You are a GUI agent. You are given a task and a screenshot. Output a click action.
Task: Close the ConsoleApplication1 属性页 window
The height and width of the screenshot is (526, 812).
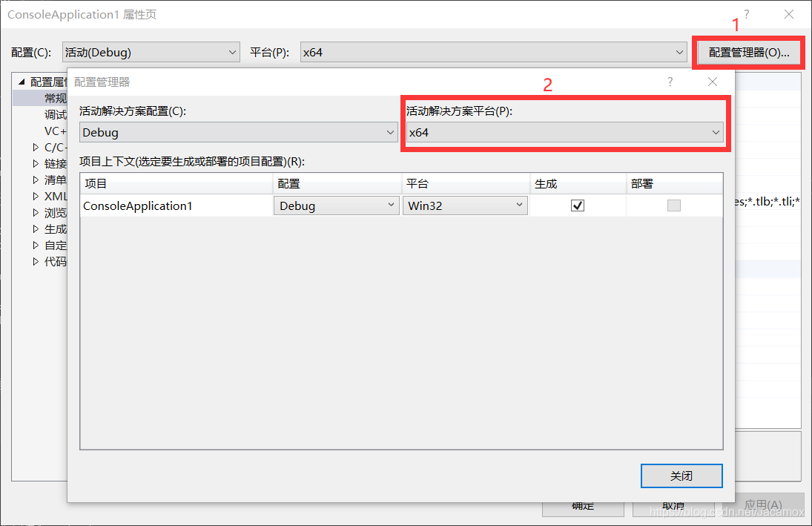[x=789, y=14]
